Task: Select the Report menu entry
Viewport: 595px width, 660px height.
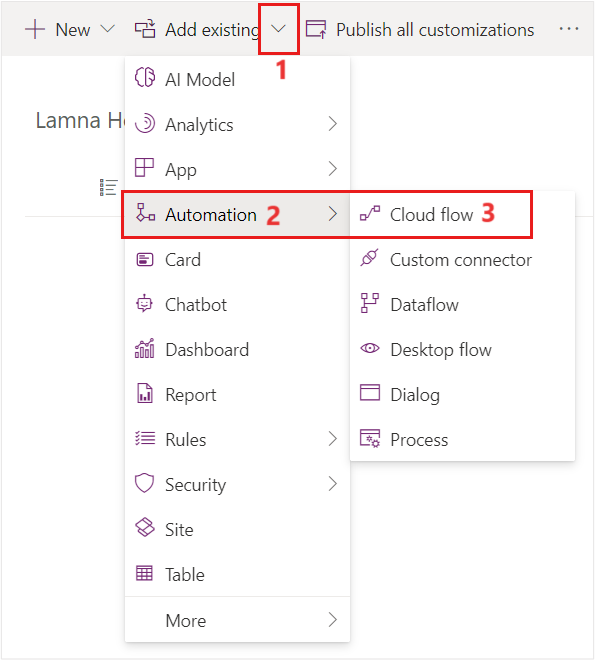Action: coord(237,394)
